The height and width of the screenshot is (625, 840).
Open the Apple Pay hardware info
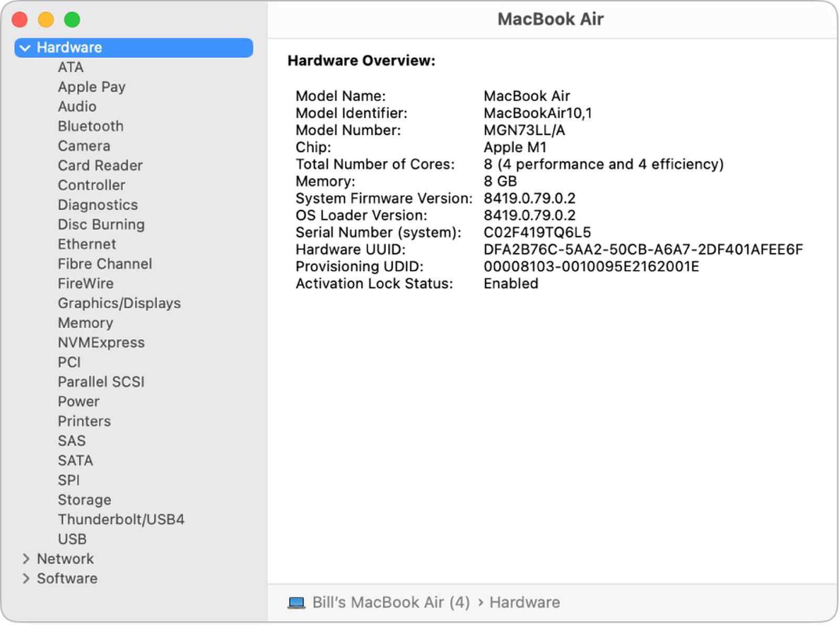[x=92, y=87]
